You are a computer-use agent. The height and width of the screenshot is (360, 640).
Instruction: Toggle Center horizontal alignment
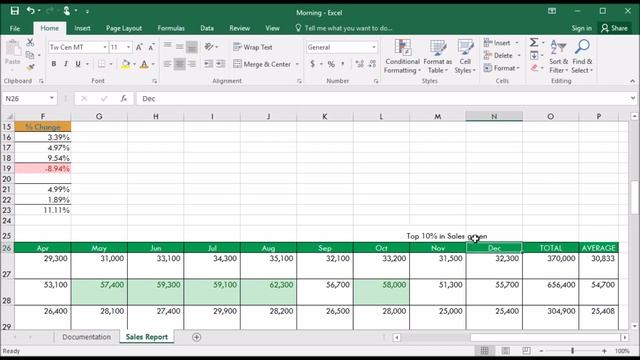(x=180, y=64)
